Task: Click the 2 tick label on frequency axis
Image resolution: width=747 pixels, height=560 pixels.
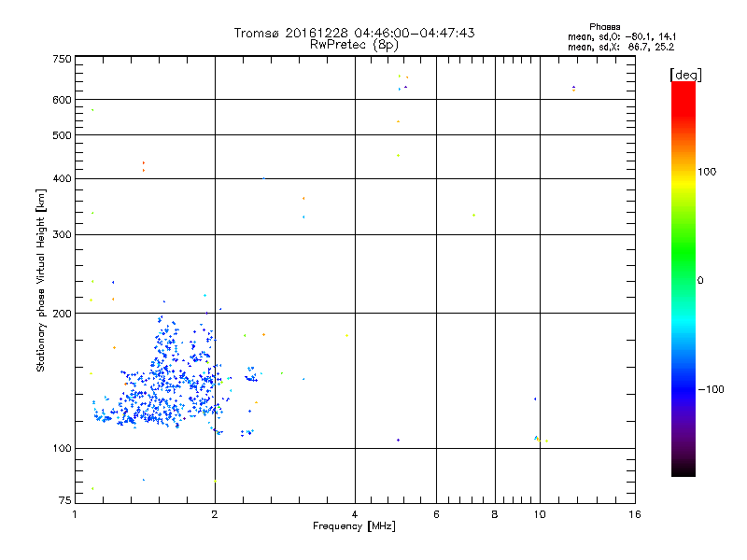Action: point(215,514)
